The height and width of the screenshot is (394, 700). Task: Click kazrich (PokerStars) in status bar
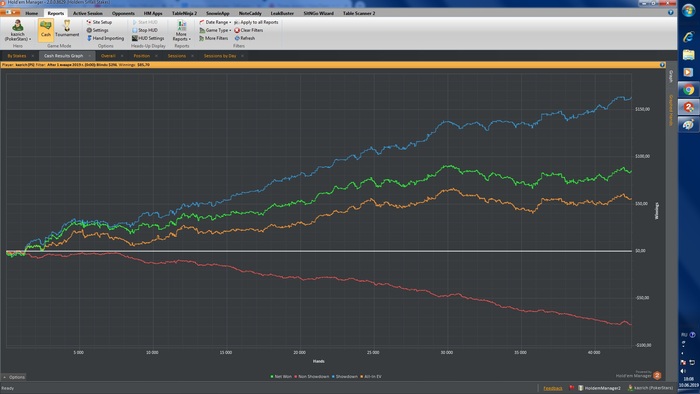pyautogui.click(x=650, y=388)
